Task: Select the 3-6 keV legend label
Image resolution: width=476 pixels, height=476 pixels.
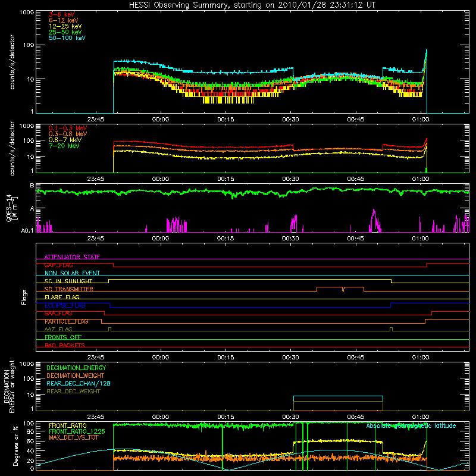Action: tap(61, 14)
